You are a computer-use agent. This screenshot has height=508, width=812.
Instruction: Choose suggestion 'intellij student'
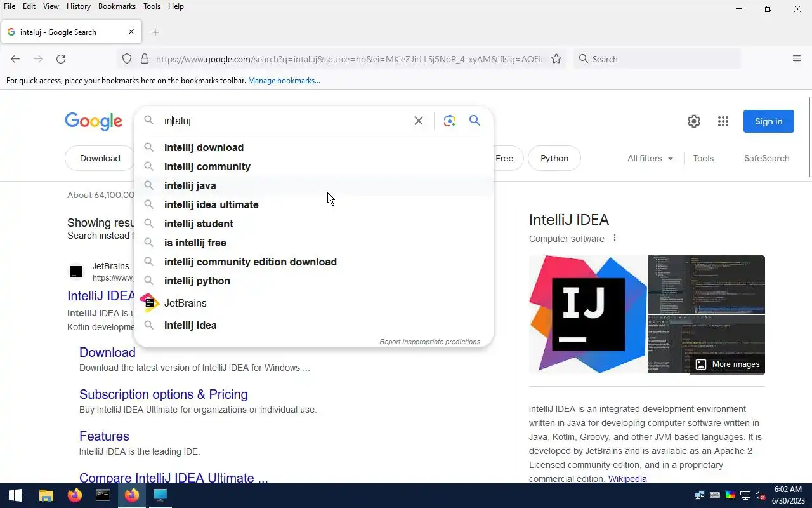point(313,224)
